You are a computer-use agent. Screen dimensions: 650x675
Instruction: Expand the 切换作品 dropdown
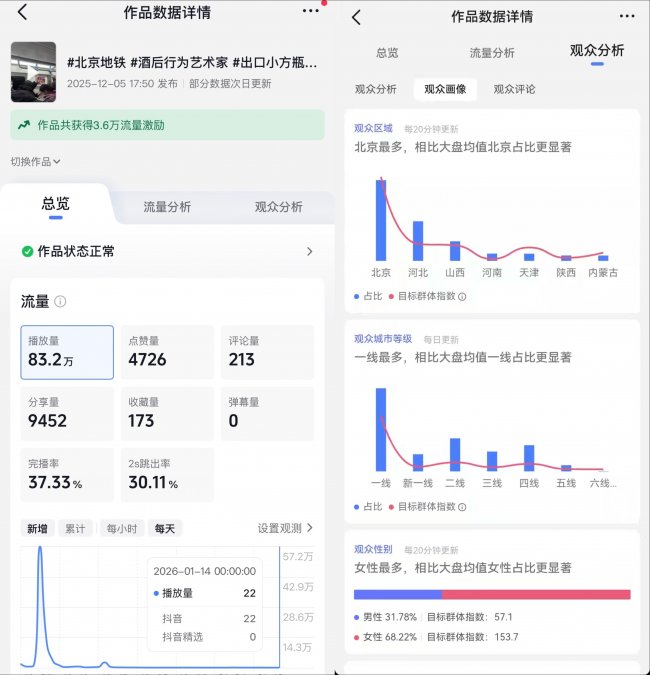click(x=36, y=161)
